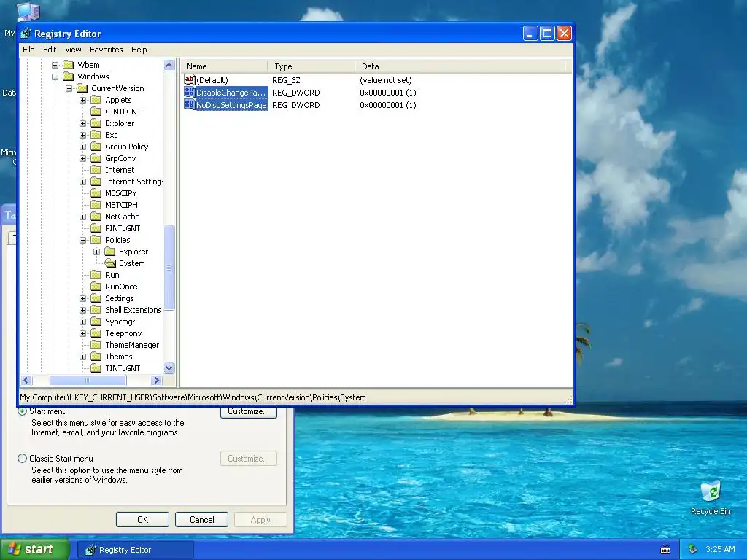Screen dimensions: 747x560
Task: Click the Telephony folder icon
Action: click(x=96, y=333)
